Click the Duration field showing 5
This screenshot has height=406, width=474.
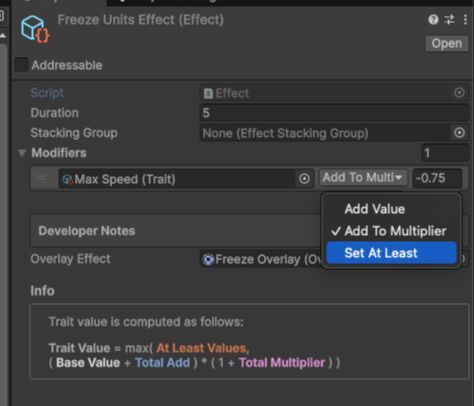[334, 113]
